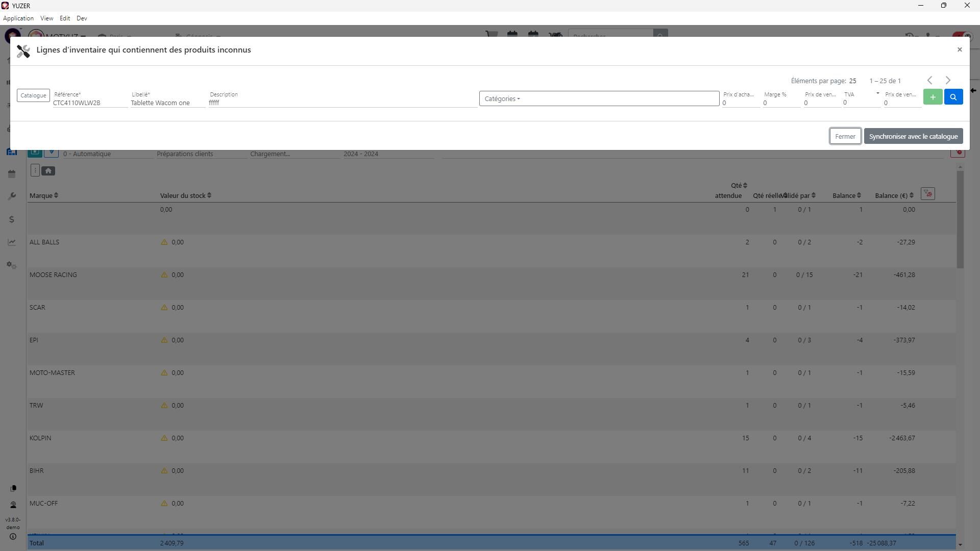Open gears settings icon in sidebar
The height and width of the screenshot is (551, 980).
point(12,265)
